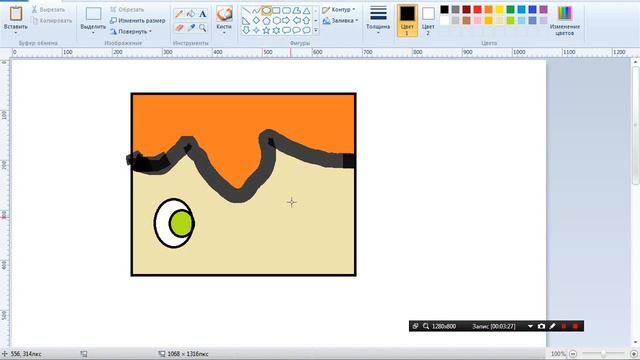Choose the right triangle shape
640x360 pixels.
[246, 20]
